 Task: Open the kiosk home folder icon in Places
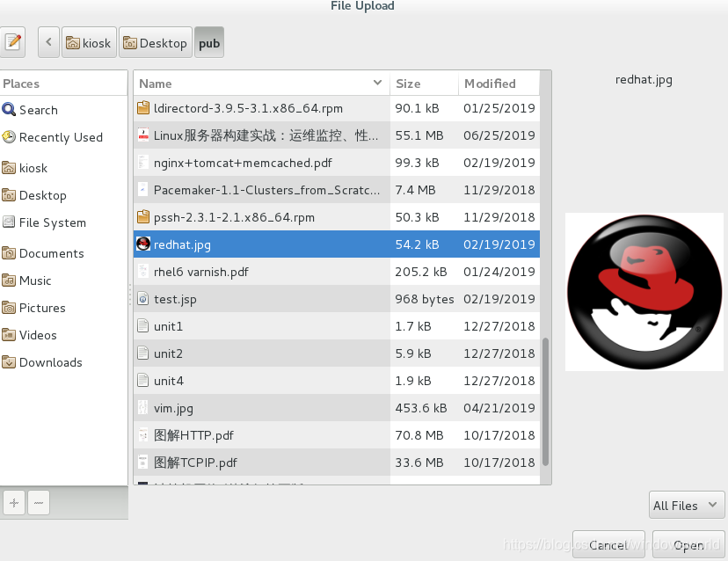pyautogui.click(x=9, y=168)
